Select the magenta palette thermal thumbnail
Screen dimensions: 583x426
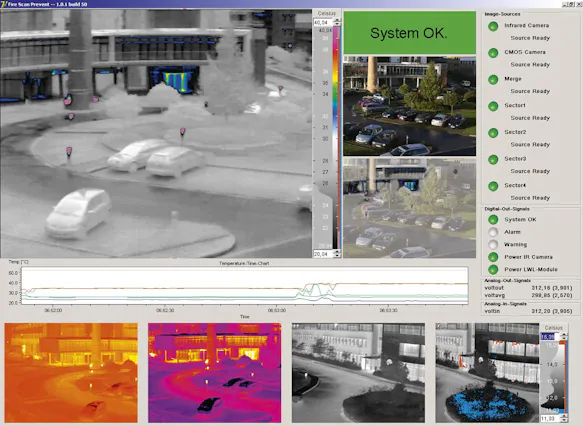(x=215, y=373)
